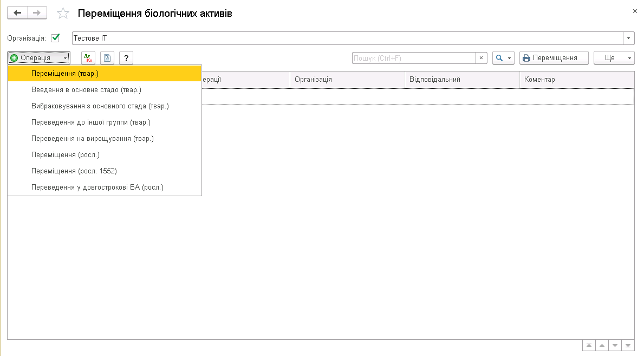Viewport: 644px width, 356px height.
Task: Sort by the Відповідальний column header
Action: click(461, 80)
